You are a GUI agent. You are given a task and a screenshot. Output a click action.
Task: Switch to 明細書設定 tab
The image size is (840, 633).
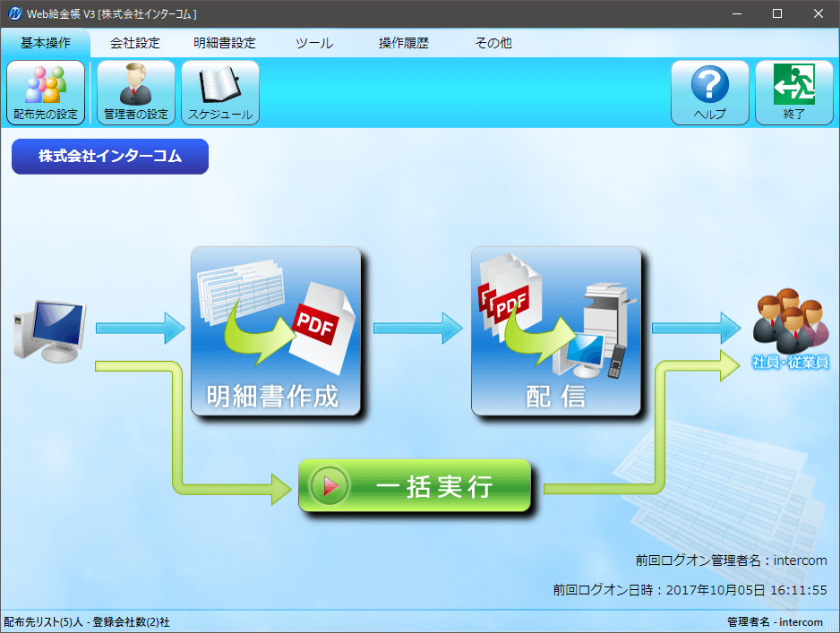click(x=225, y=43)
